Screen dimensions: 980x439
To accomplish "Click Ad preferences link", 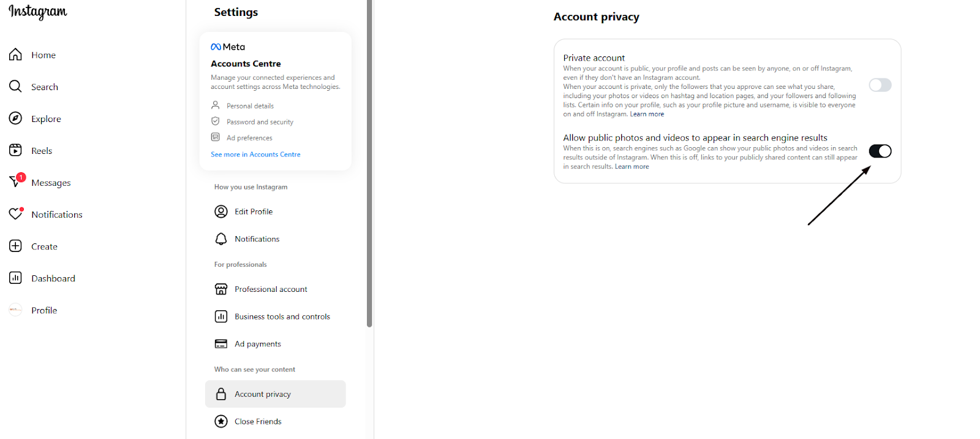I will pyautogui.click(x=249, y=138).
